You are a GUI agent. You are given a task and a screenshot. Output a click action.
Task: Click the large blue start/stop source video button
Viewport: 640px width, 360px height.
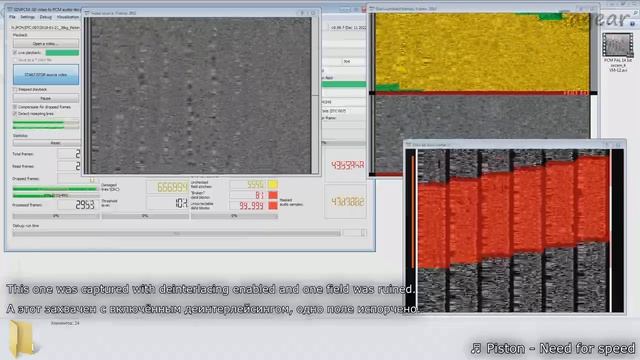46,75
